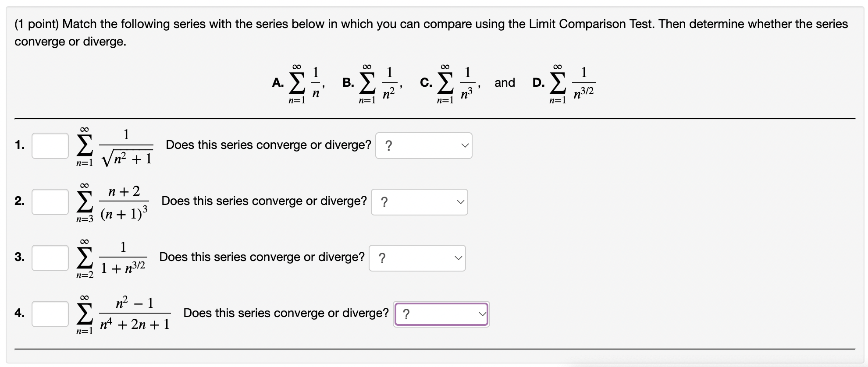Click the chevron on series 1's dropdown
The height and width of the screenshot is (367, 868).
(x=465, y=145)
